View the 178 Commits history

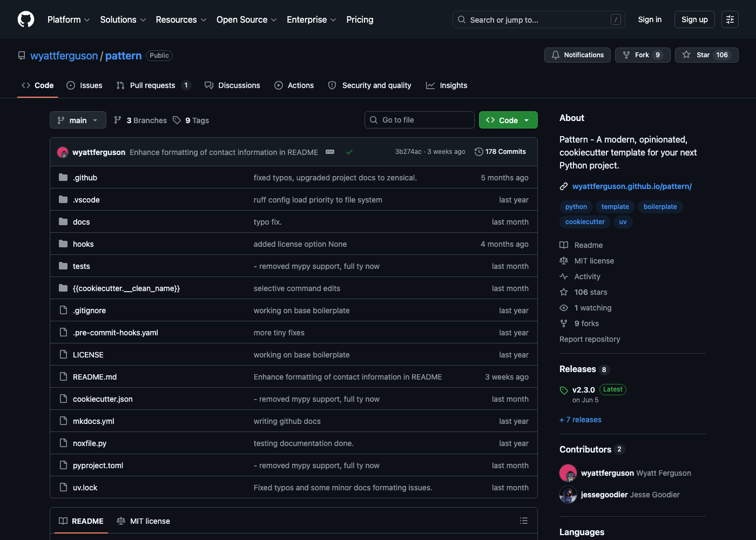pyautogui.click(x=500, y=152)
